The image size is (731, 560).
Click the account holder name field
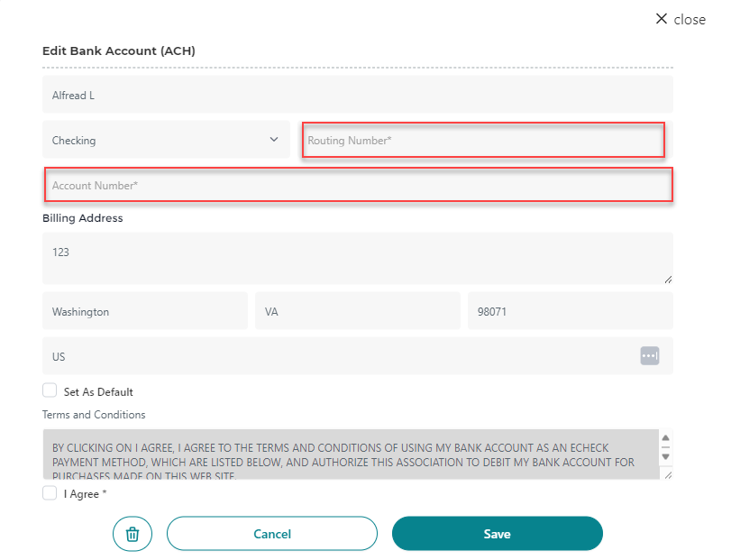pos(357,95)
